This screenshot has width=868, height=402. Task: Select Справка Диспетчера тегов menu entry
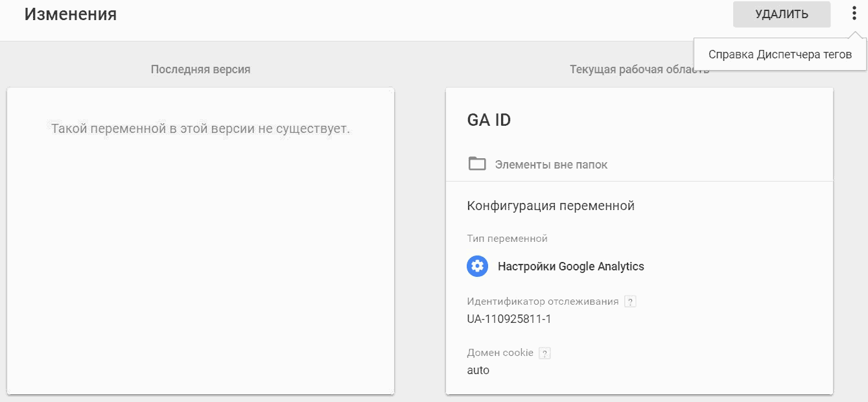point(780,54)
